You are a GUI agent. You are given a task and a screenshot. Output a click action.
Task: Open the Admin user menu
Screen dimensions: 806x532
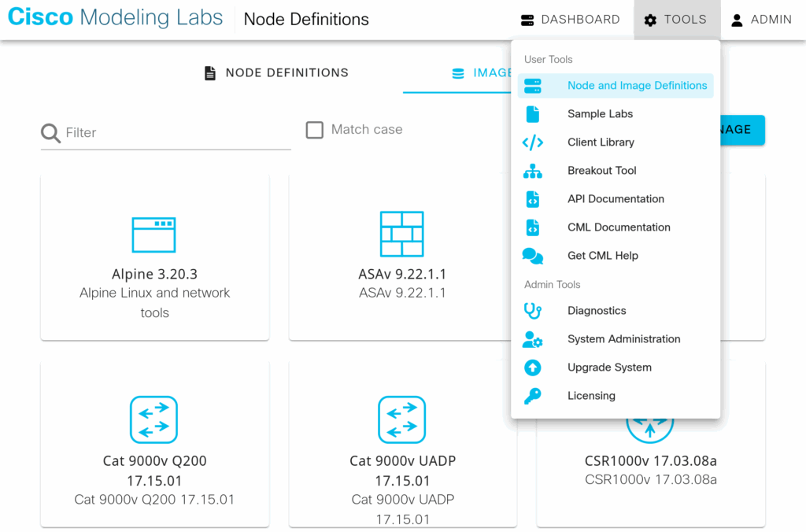pos(760,20)
